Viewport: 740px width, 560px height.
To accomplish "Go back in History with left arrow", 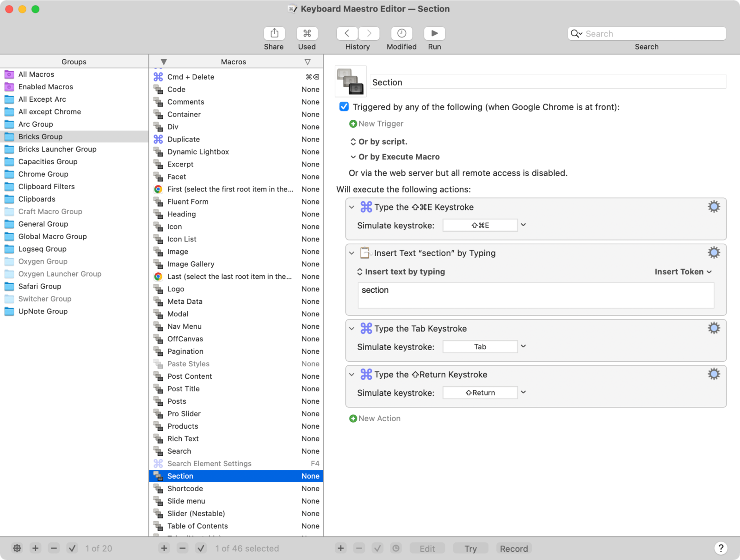I will coord(347,34).
